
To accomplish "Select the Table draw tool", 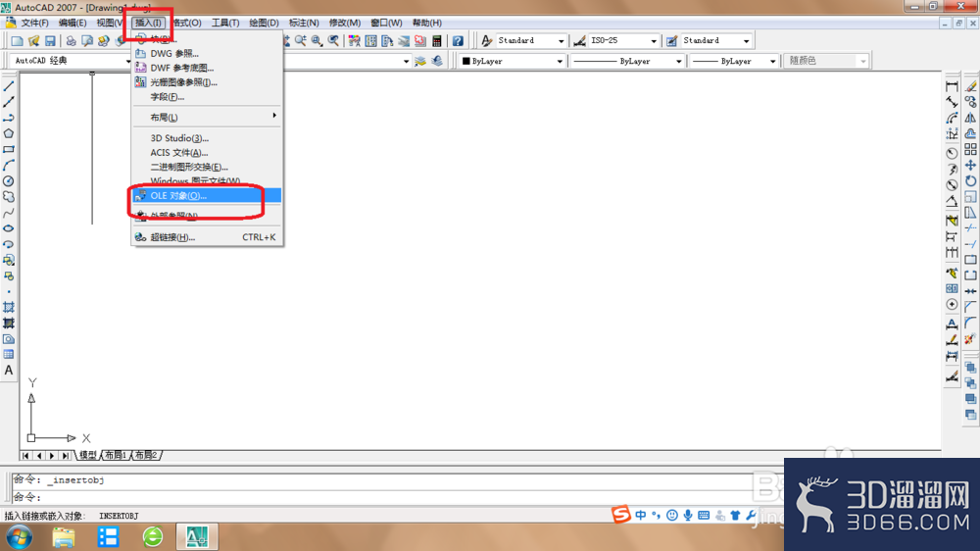I will pyautogui.click(x=9, y=355).
